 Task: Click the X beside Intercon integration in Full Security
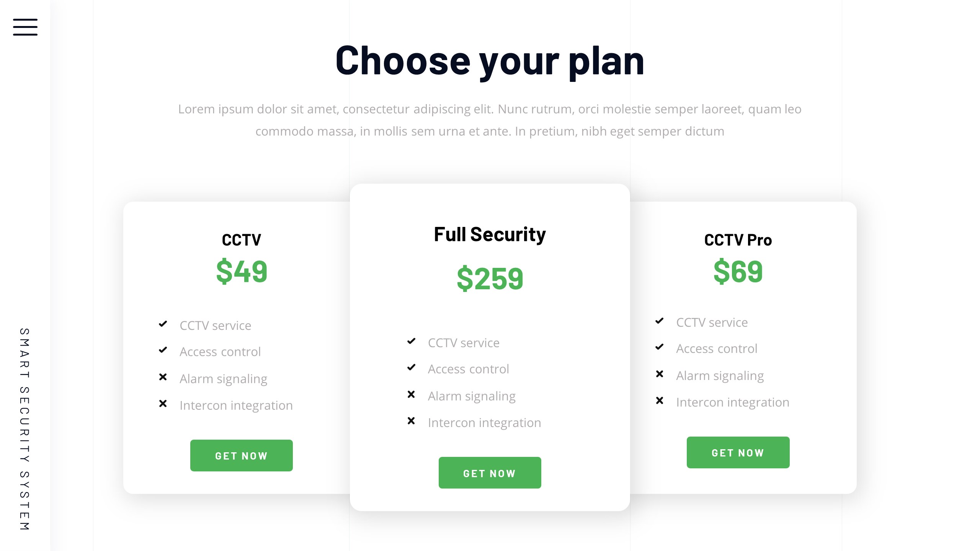point(411,421)
